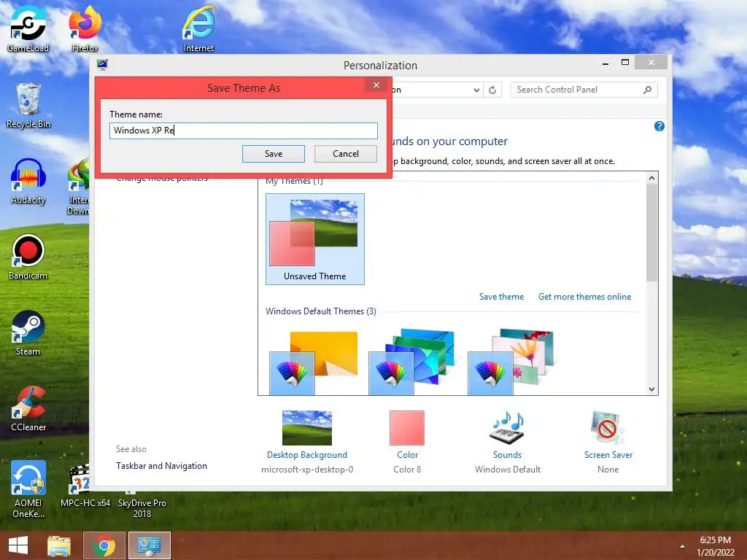Click the Theme name text field
The width and height of the screenshot is (747, 560).
coord(244,131)
